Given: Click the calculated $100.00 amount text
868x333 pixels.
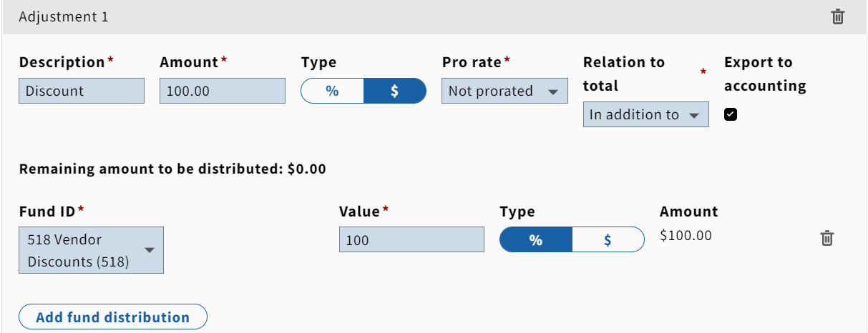Looking at the screenshot, I should click(686, 235).
